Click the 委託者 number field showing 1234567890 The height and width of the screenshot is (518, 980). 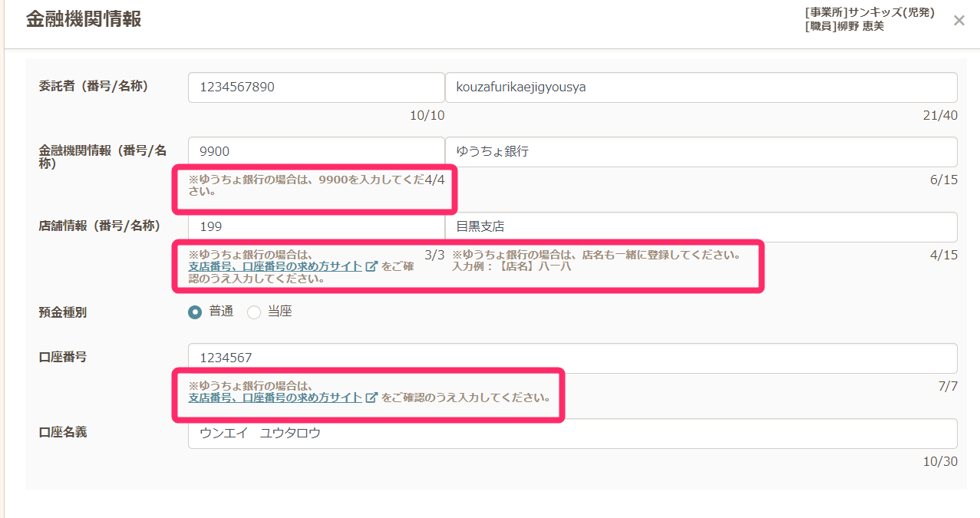coord(315,87)
